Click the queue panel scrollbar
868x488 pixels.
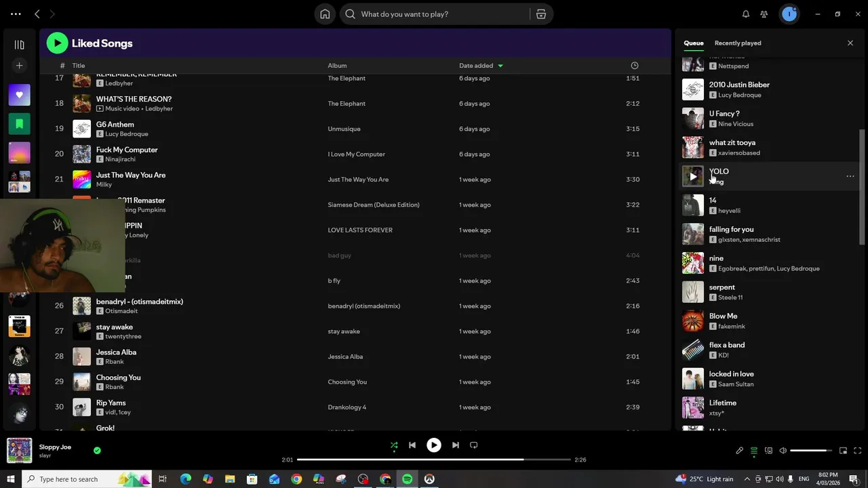click(x=862, y=187)
